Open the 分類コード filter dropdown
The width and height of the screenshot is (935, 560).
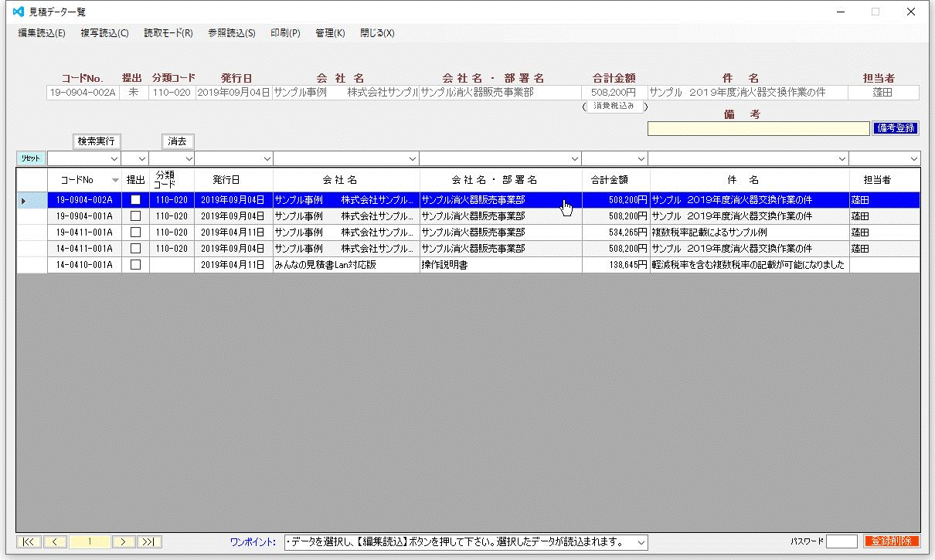click(187, 159)
